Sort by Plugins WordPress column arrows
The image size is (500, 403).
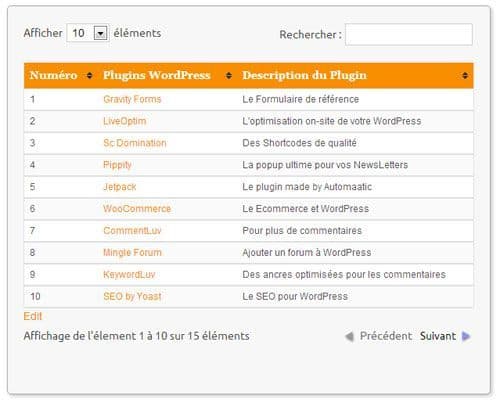coord(229,75)
